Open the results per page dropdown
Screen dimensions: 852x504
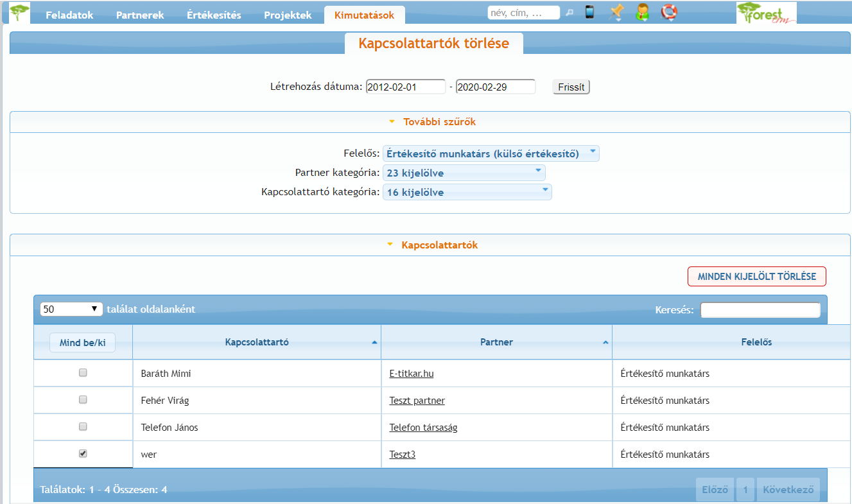coord(71,309)
